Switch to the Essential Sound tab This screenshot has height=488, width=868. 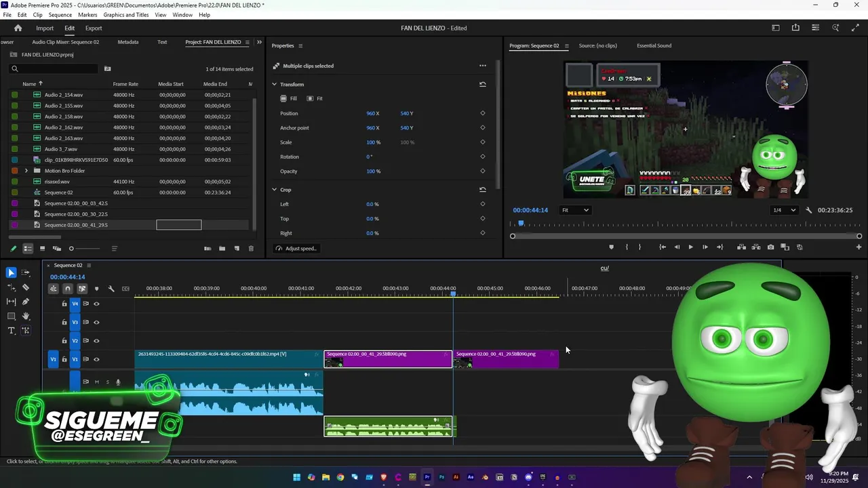(654, 46)
